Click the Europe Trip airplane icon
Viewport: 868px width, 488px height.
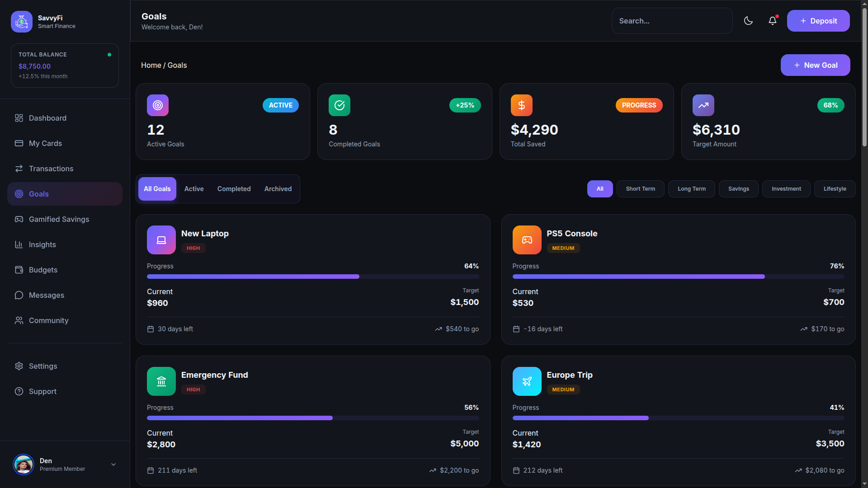coord(527,381)
